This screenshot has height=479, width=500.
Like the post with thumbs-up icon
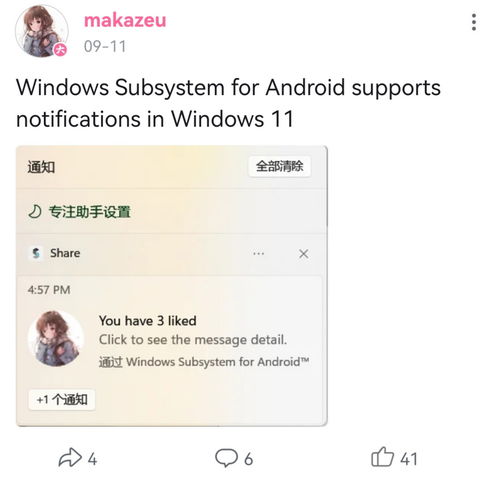(x=382, y=456)
